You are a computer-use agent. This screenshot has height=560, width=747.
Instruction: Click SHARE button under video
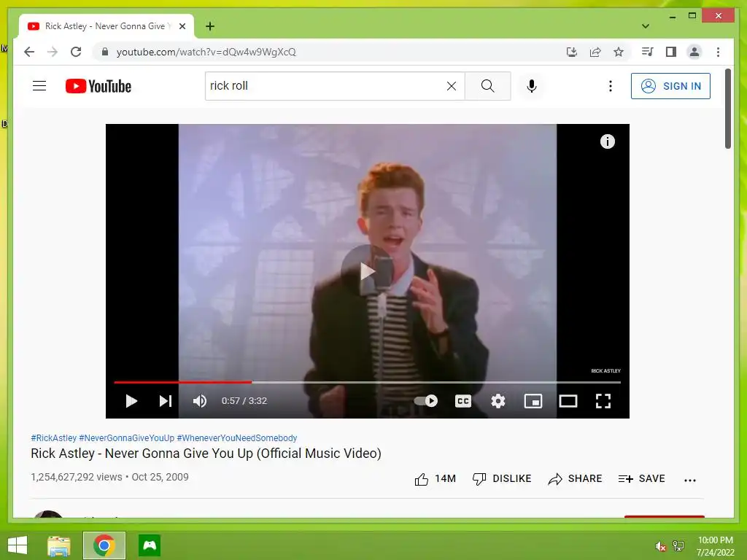tap(575, 478)
